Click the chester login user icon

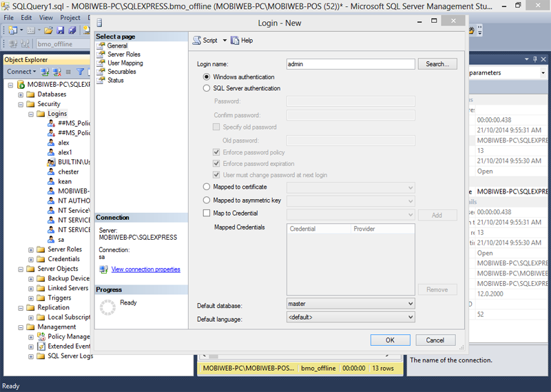pos(51,172)
